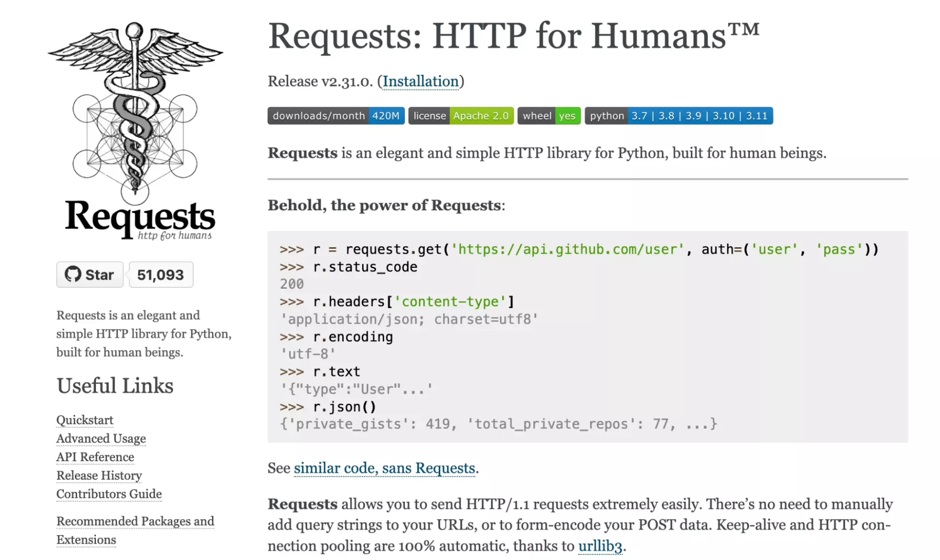Click the wheel yes badge
The image size is (940, 560).
549,116
